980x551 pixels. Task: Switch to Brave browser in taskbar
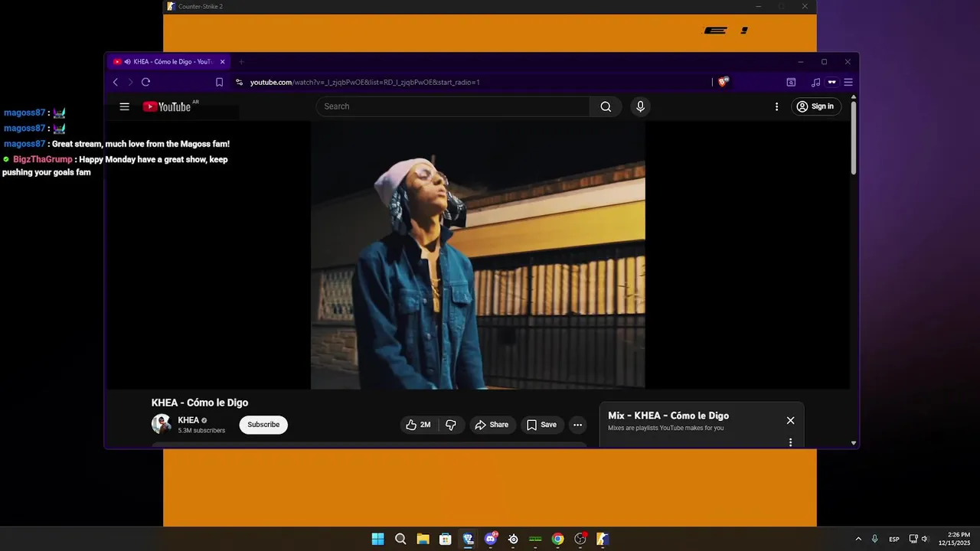click(x=468, y=539)
